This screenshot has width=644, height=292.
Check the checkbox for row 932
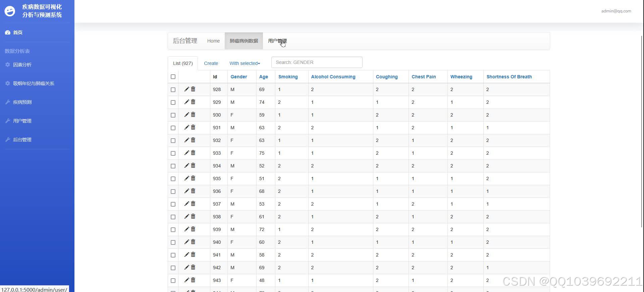click(173, 141)
